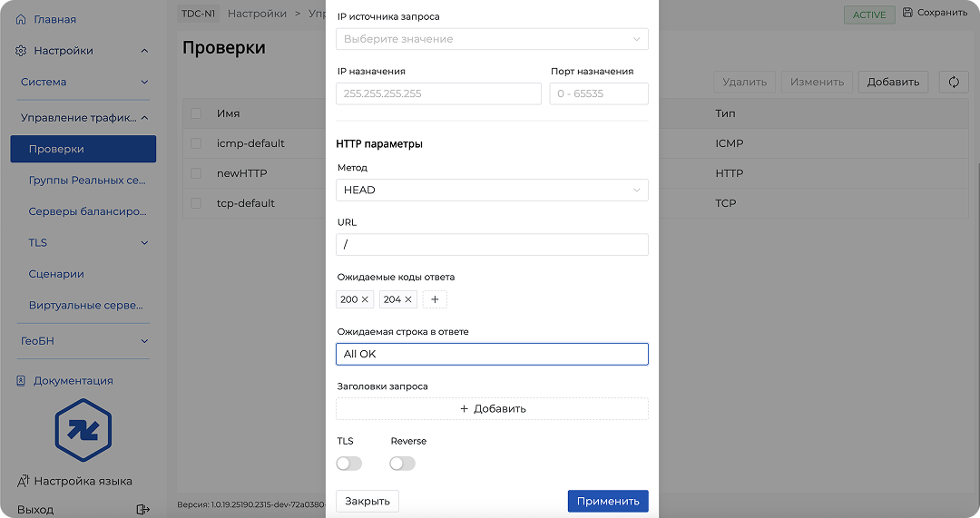The image size is (980, 518).
Task: Click the Закрыть button
Action: [x=367, y=501]
